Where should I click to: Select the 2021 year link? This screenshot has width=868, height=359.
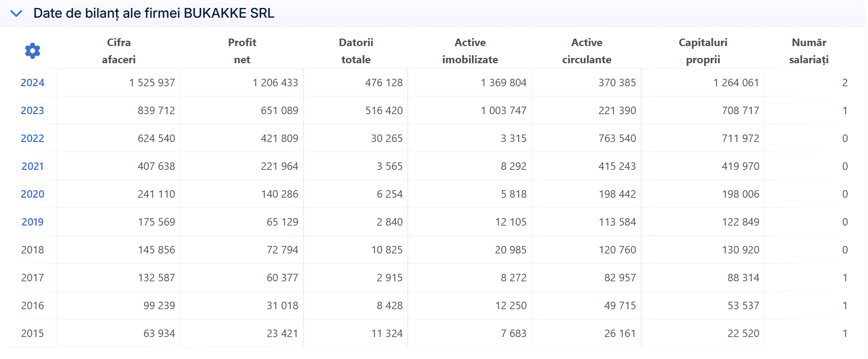(x=33, y=166)
